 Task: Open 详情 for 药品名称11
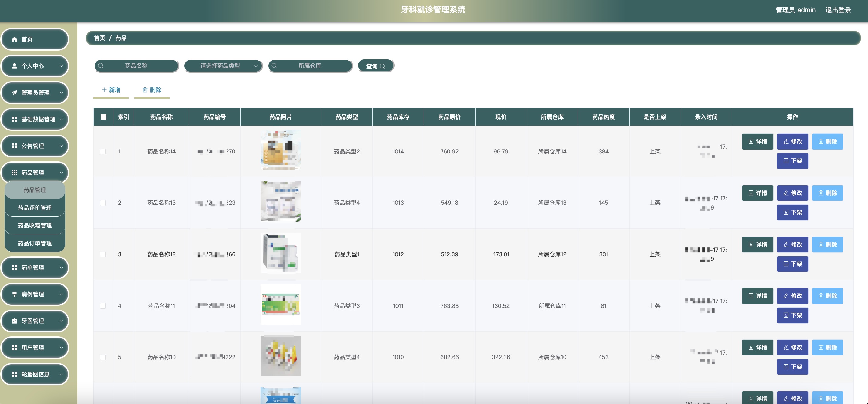pyautogui.click(x=758, y=296)
